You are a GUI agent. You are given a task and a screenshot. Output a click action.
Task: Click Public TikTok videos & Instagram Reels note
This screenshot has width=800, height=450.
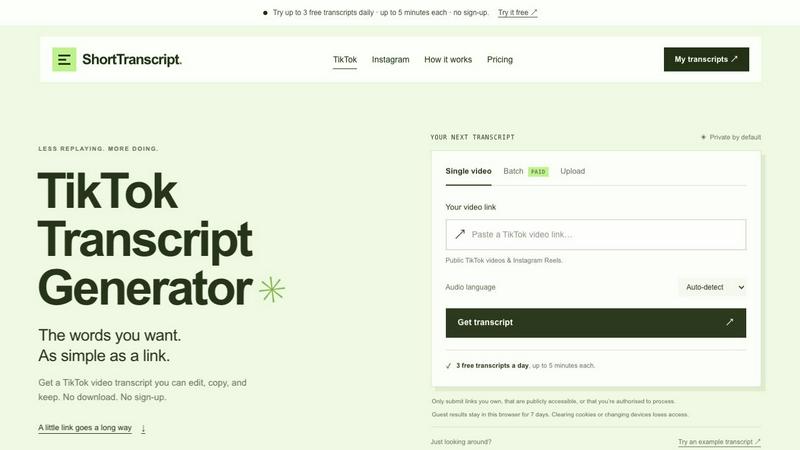(x=504, y=260)
